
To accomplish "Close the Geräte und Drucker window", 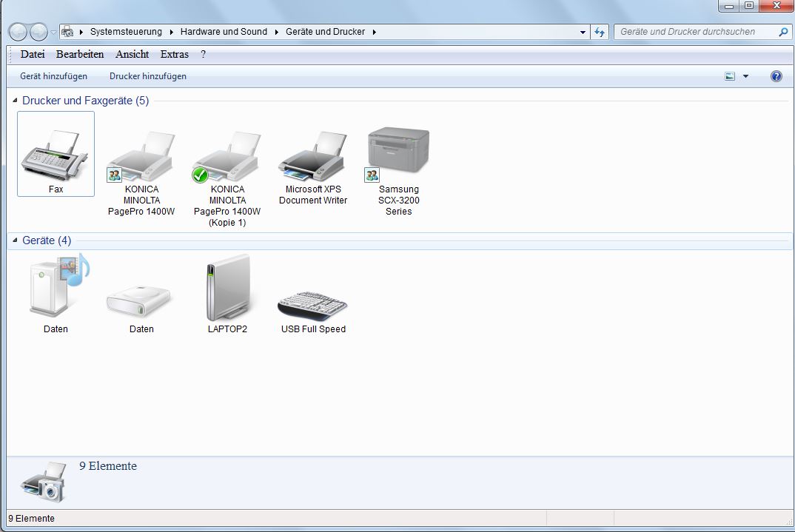I will pos(776,6).
